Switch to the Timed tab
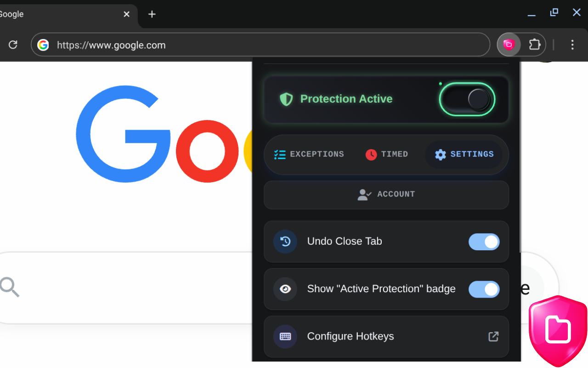 [386, 155]
